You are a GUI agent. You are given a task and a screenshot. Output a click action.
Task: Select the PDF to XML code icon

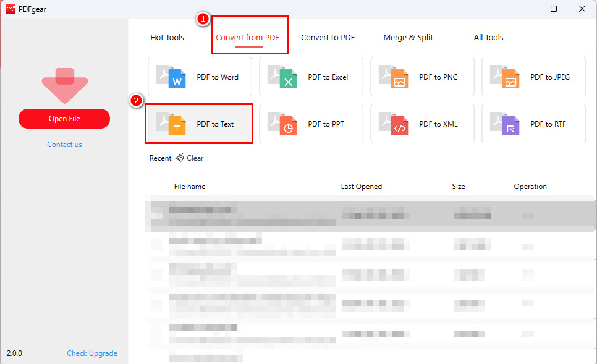coord(393,124)
